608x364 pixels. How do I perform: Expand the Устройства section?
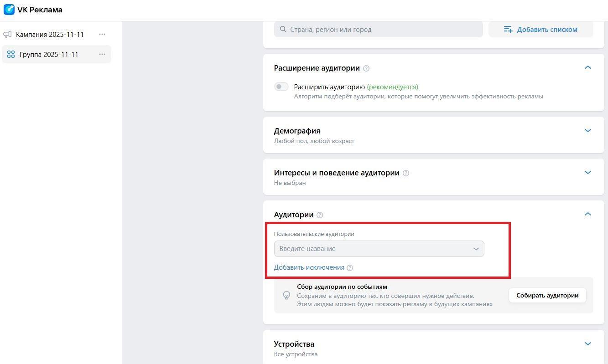click(588, 344)
